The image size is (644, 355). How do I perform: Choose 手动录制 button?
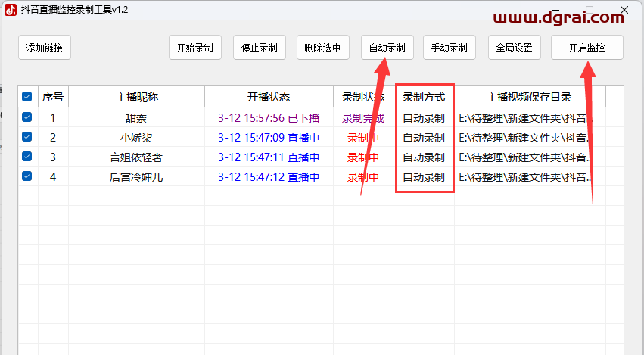point(450,48)
